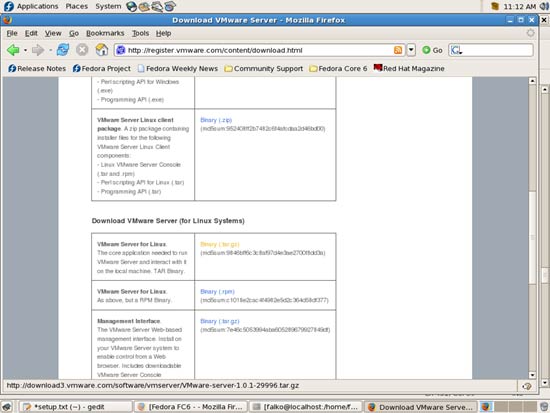Download VMware Server for Linux Binary (.tar.gz)
The height and width of the screenshot is (413, 550).
click(x=220, y=244)
